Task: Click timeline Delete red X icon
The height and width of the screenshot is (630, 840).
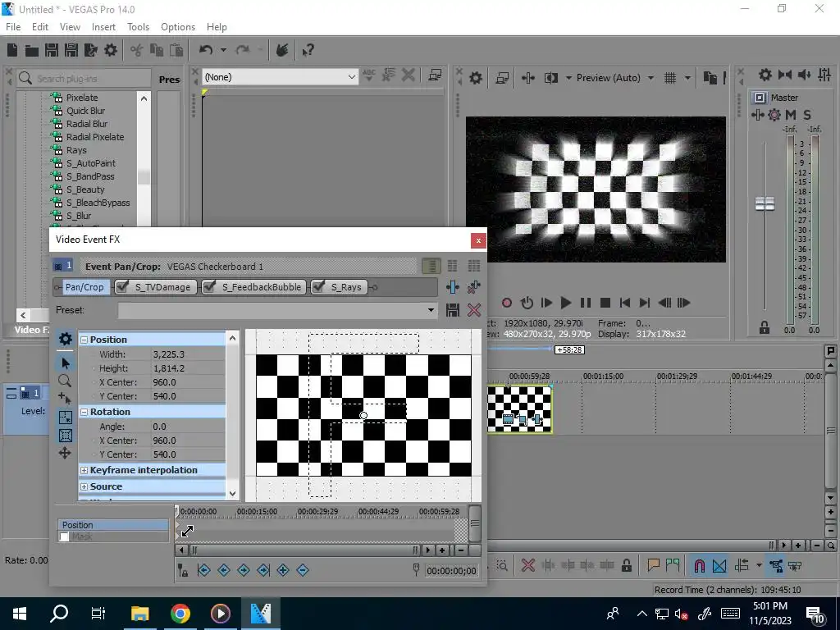Action: coord(527,565)
